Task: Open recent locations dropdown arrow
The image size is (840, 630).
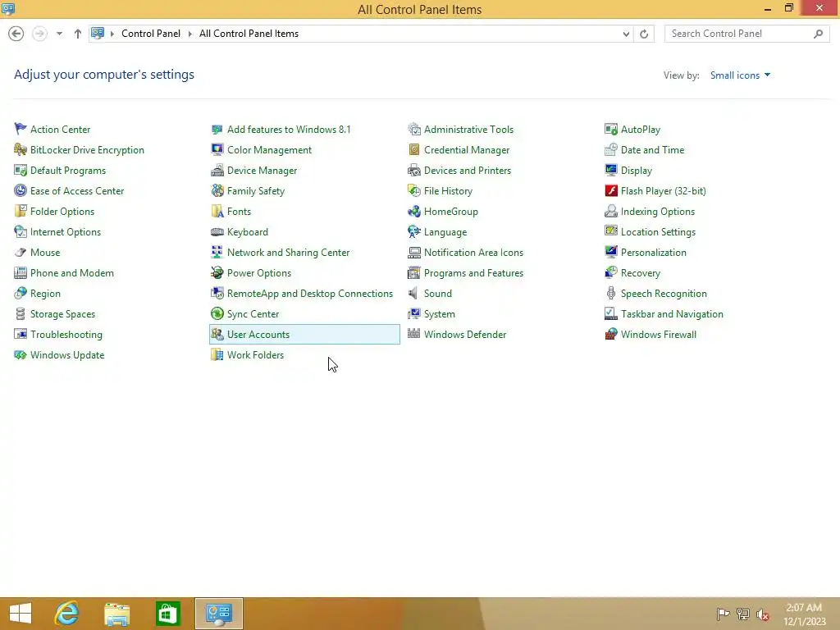Action: tap(59, 34)
